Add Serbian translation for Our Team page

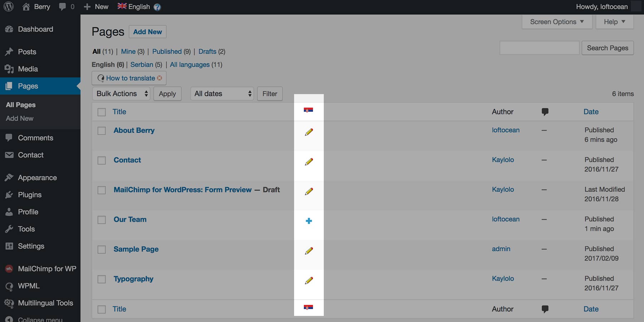[309, 221]
